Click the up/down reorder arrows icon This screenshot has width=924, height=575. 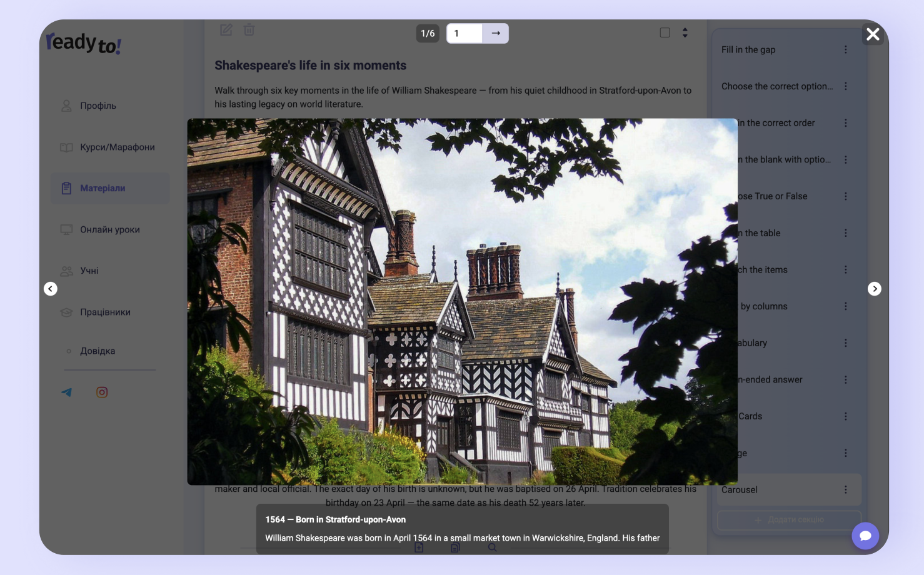click(685, 32)
